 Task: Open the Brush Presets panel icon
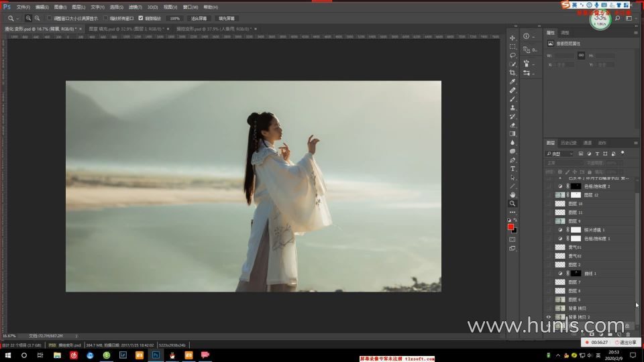click(x=527, y=64)
